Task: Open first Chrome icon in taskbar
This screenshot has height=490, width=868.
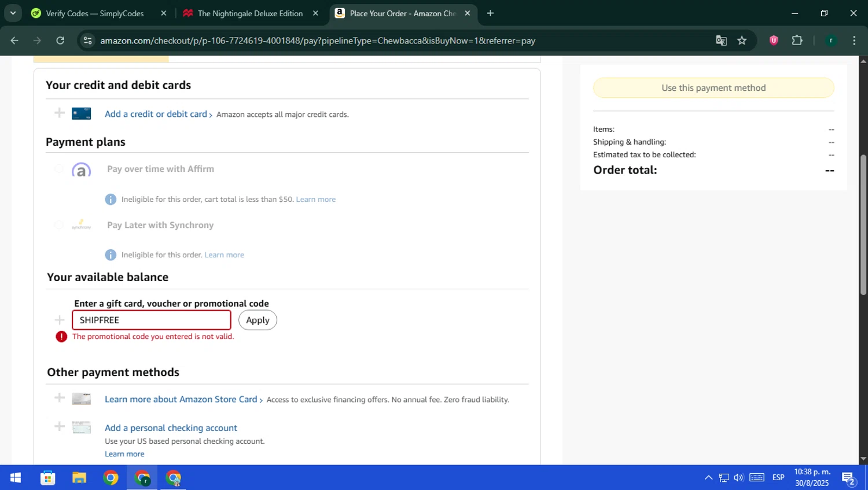Action: tap(111, 478)
